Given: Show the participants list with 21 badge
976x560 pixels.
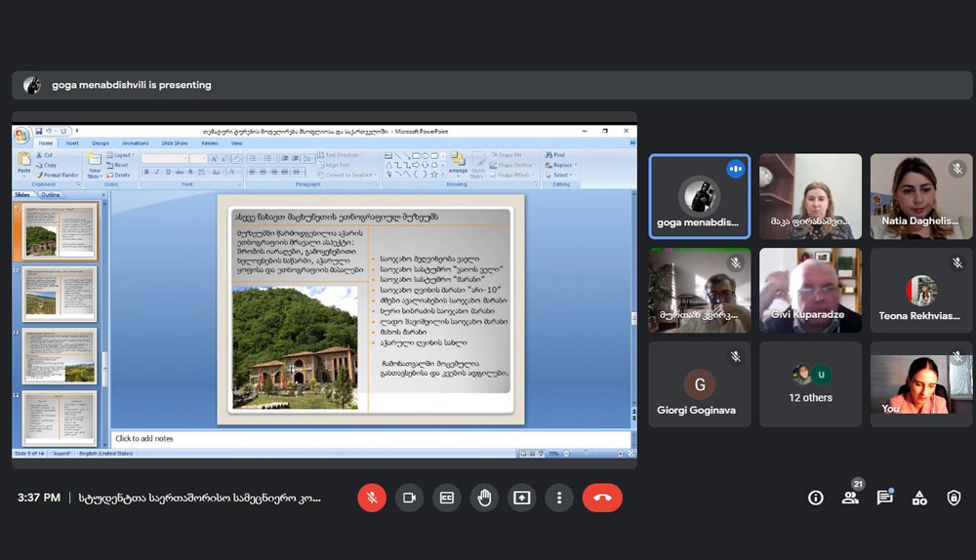Looking at the screenshot, I should point(850,498).
